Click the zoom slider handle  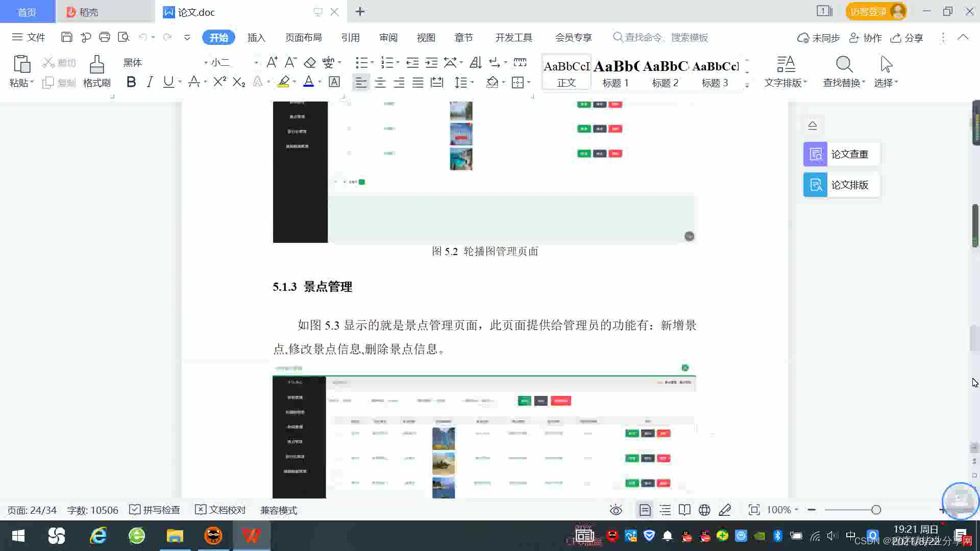point(876,510)
